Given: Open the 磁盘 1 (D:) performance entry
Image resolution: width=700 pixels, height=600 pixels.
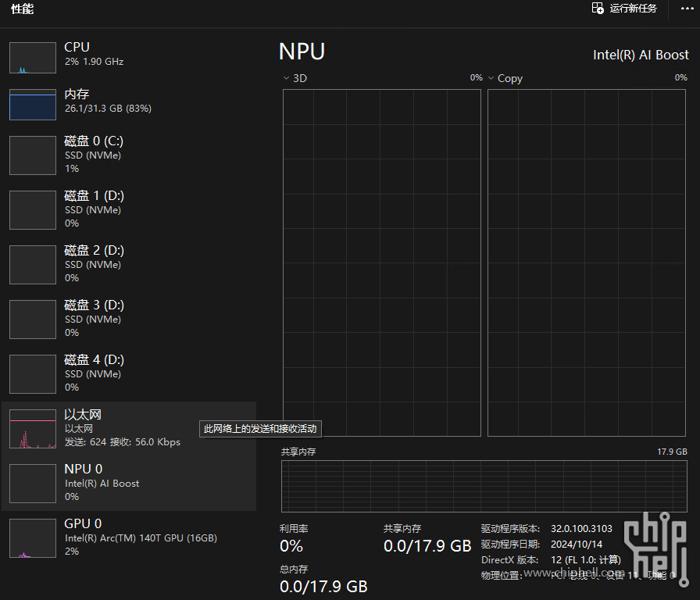Looking at the screenshot, I should [x=129, y=210].
